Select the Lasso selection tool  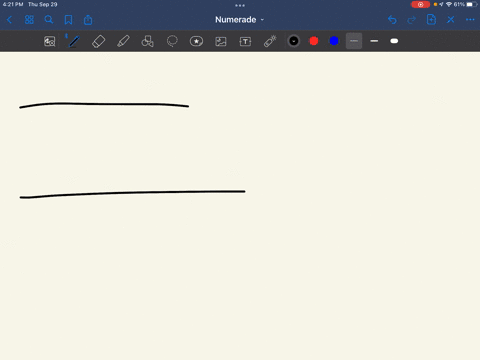tap(172, 41)
